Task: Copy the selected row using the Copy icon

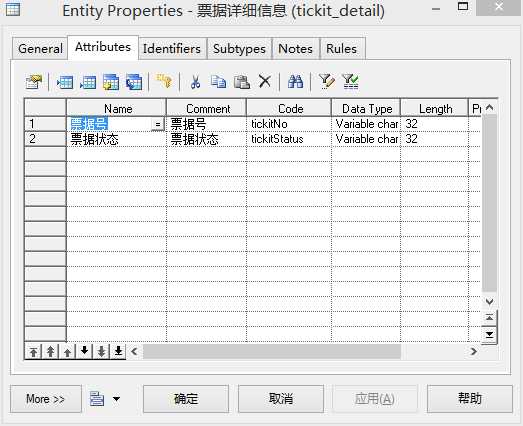Action: 218,82
